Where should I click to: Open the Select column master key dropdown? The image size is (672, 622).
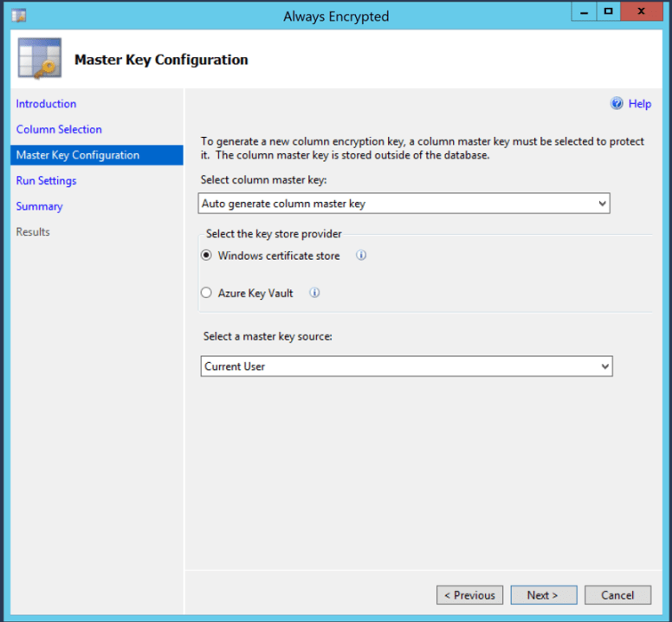pyautogui.click(x=404, y=204)
